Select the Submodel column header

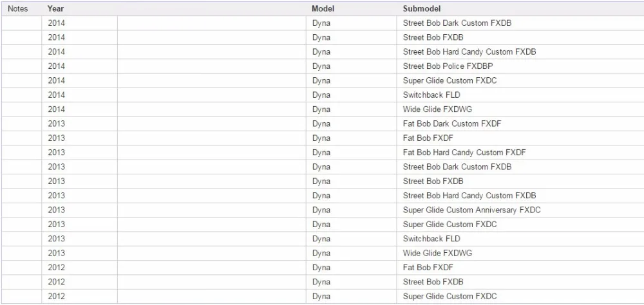(x=421, y=8)
